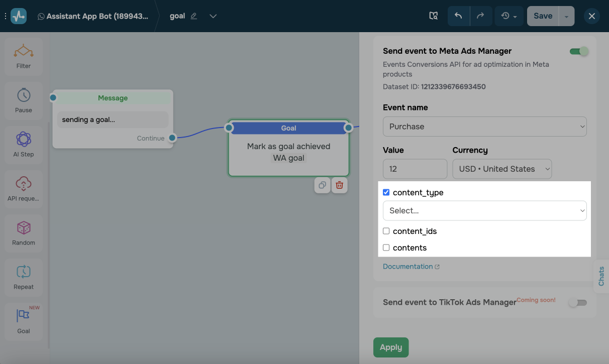Click the Goal block output connector
The height and width of the screenshot is (364, 609).
[x=348, y=128]
